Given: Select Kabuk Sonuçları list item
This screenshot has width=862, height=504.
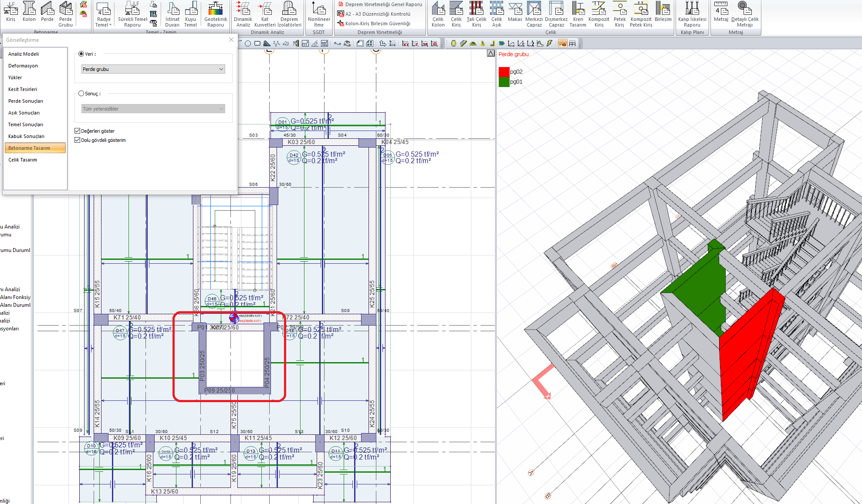Looking at the screenshot, I should [x=35, y=136].
